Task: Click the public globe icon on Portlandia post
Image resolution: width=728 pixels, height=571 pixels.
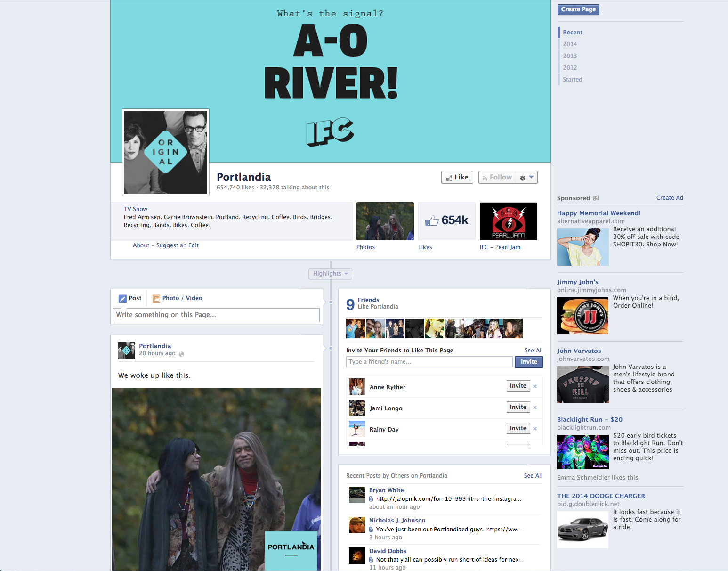Action: click(181, 354)
